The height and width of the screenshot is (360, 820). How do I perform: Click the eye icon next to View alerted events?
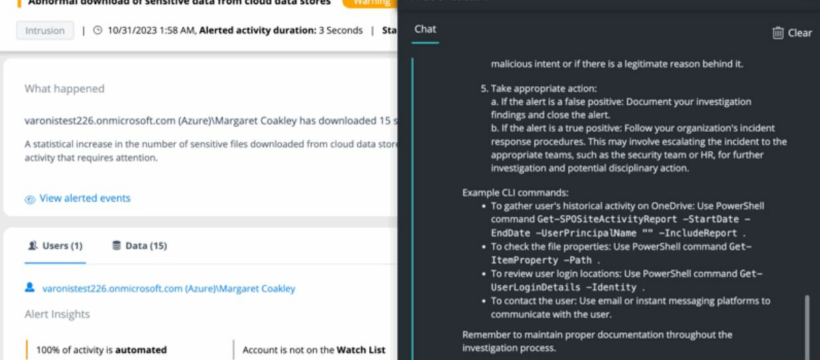click(30, 199)
